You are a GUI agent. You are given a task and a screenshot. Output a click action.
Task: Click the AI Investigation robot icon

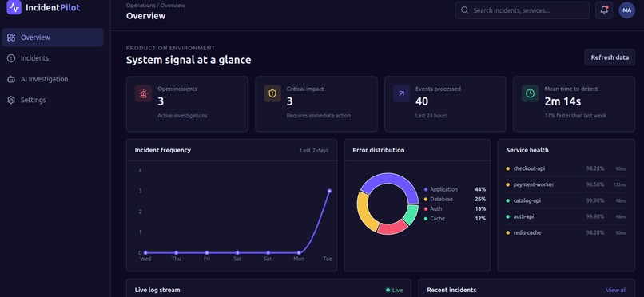coord(11,79)
